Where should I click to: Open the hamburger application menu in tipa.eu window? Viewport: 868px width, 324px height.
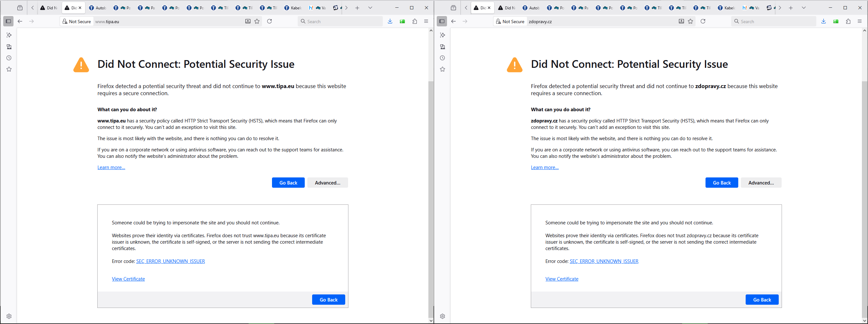click(x=426, y=21)
